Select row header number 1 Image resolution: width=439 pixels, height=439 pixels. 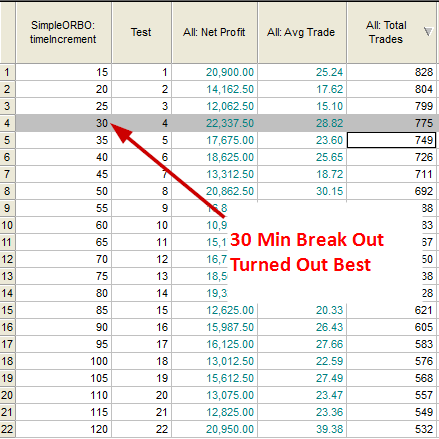[7, 72]
